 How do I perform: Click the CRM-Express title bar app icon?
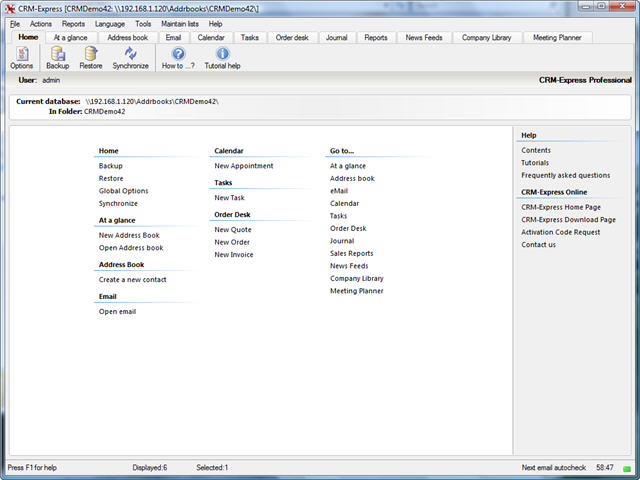tap(9, 7)
